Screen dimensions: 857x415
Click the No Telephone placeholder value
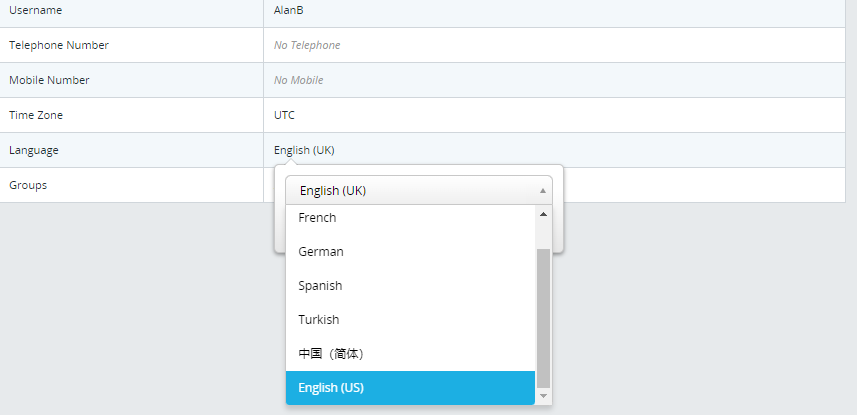pos(307,45)
